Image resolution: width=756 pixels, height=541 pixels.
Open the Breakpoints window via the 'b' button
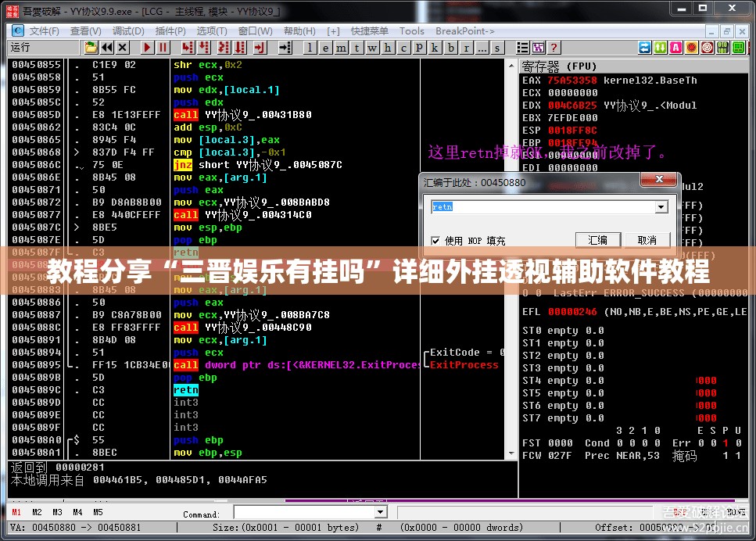point(450,47)
